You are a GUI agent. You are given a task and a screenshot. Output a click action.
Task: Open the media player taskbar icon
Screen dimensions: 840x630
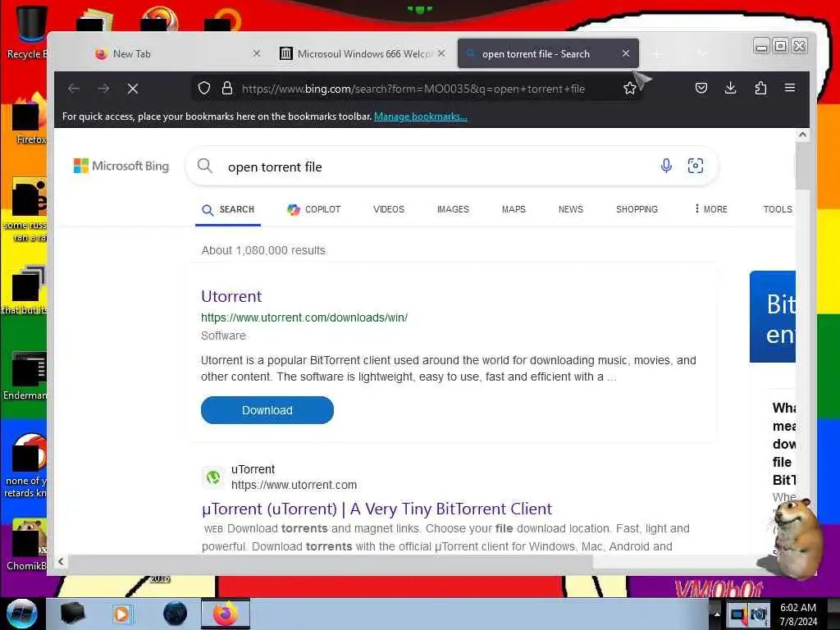[121, 614]
